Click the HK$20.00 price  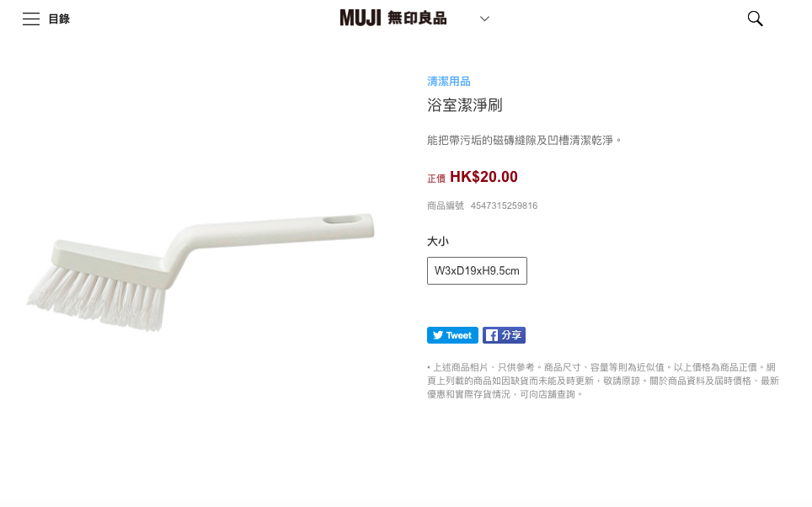[x=483, y=177]
